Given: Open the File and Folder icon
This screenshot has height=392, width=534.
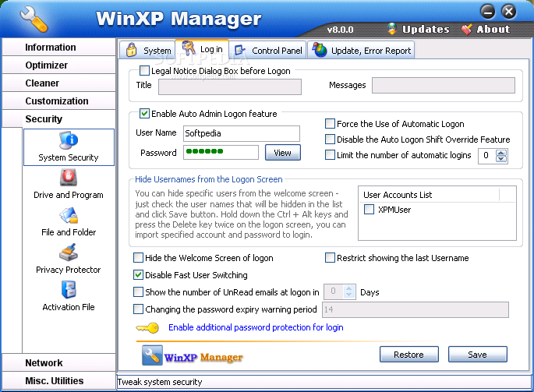Looking at the screenshot, I should 69,215.
